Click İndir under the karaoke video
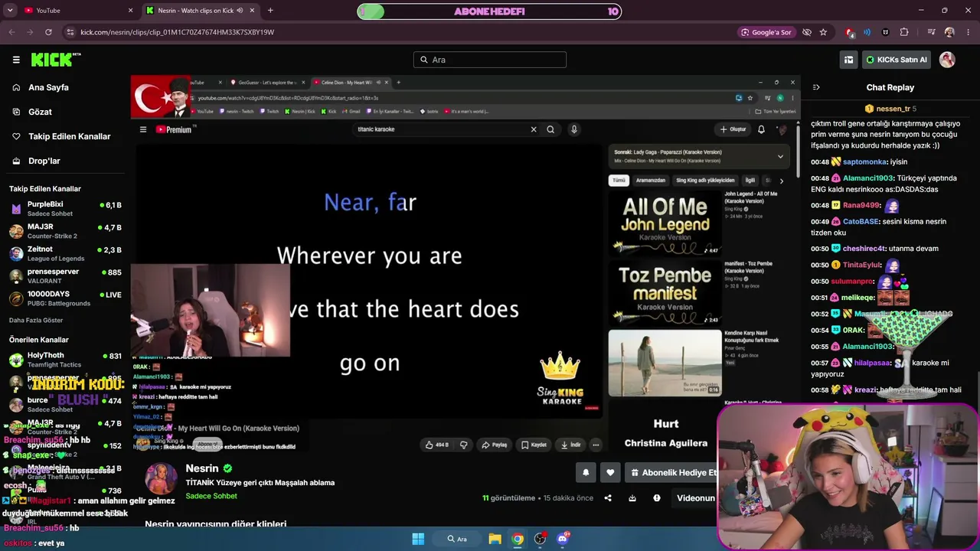This screenshot has width=980, height=551. (x=571, y=445)
